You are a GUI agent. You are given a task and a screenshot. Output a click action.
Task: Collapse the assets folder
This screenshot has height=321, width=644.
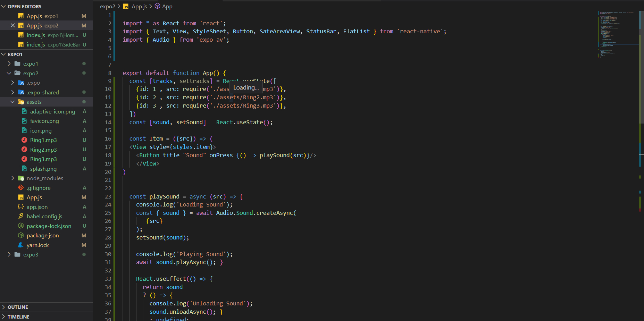(x=13, y=102)
